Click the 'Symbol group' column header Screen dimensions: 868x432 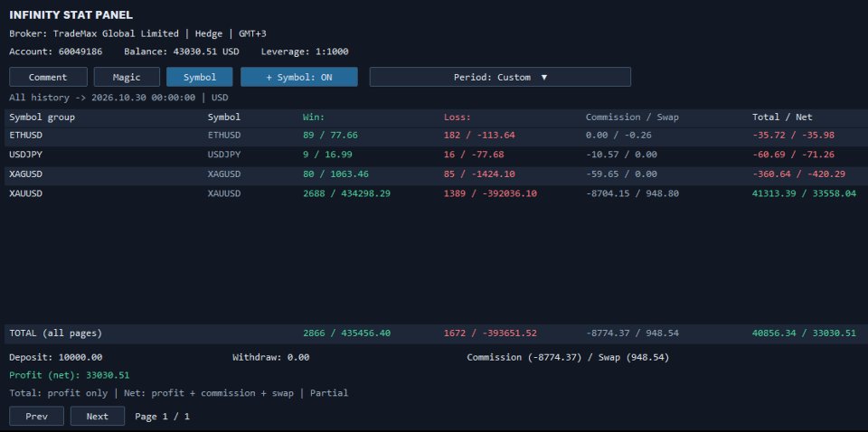(x=42, y=117)
